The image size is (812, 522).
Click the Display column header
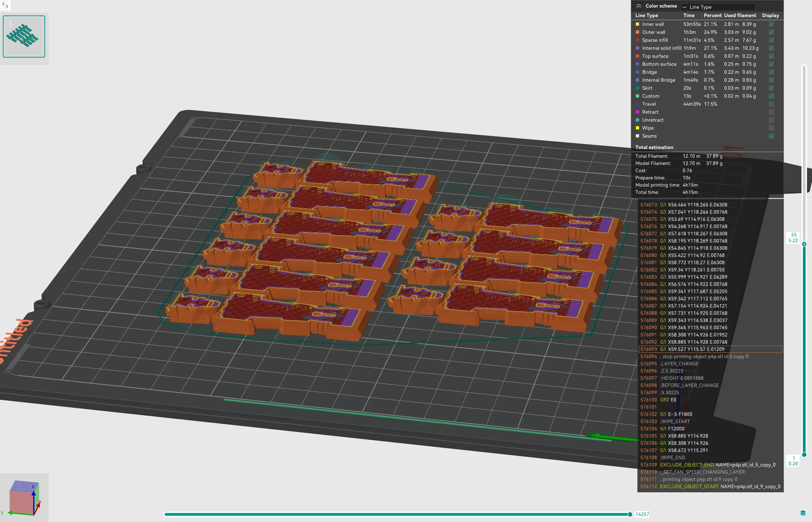click(771, 16)
